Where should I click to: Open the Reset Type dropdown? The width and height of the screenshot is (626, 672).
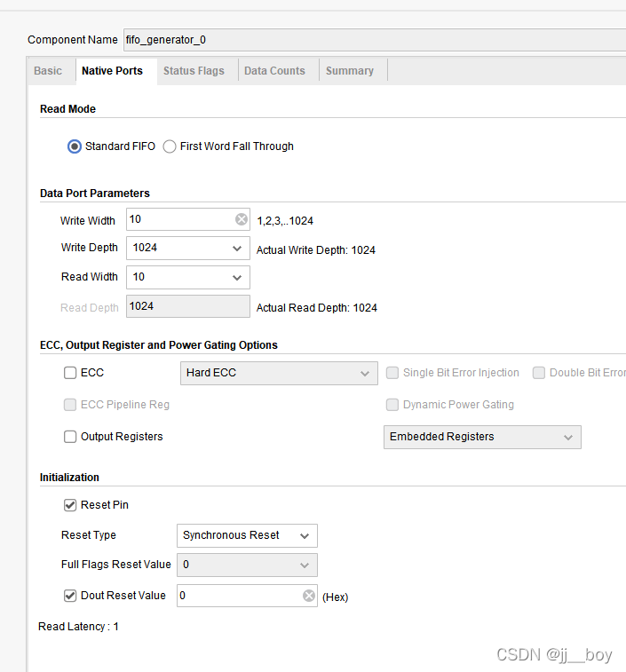coord(247,535)
